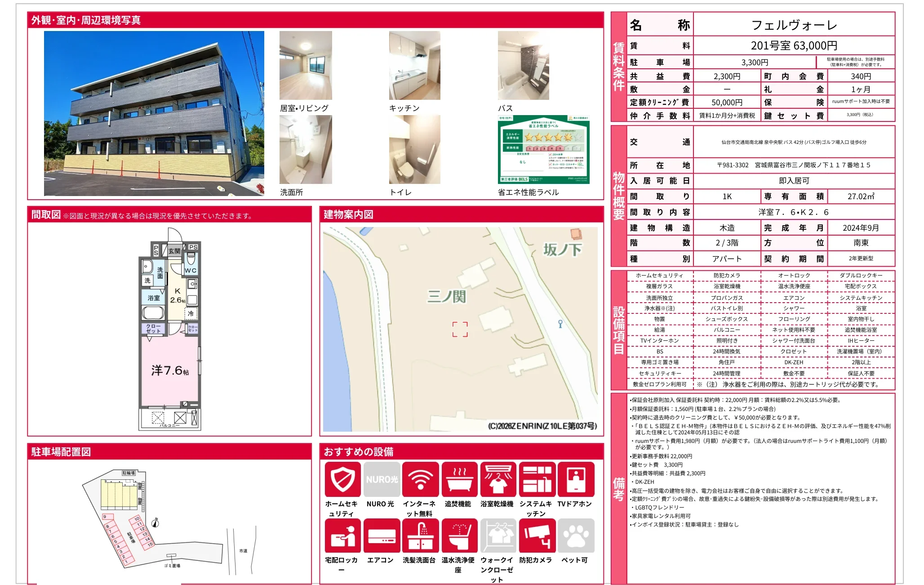924x585 pixels.
Task: Click the 契約期間 value 2年更新型
Action: pos(861,259)
